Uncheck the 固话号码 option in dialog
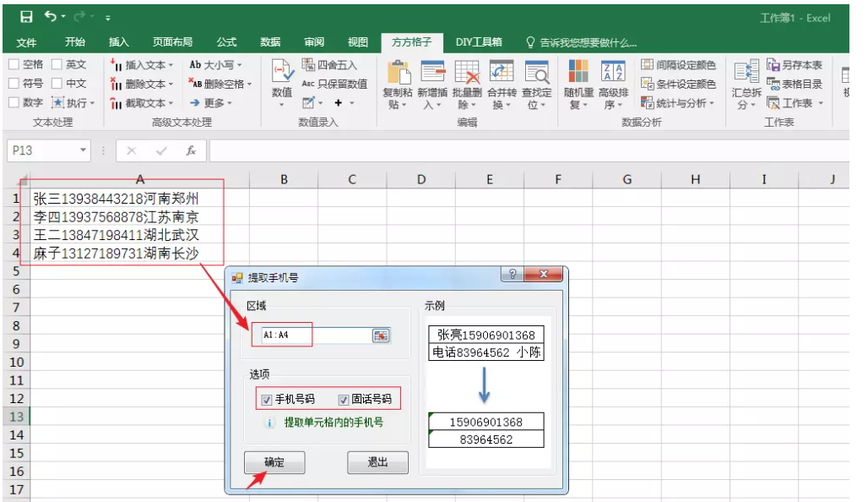Image resolution: width=868 pixels, height=502 pixels. tap(343, 400)
